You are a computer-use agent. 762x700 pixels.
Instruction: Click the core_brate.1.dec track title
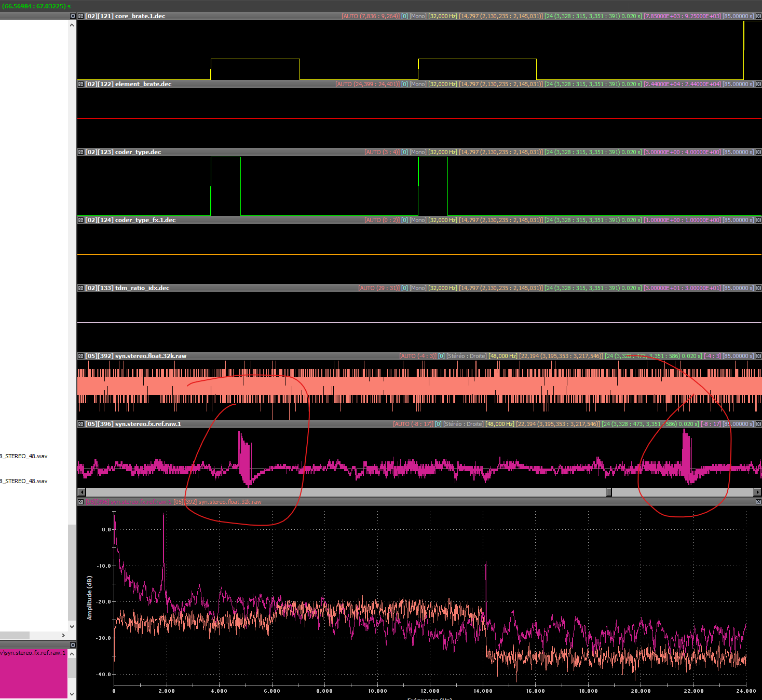(x=140, y=16)
